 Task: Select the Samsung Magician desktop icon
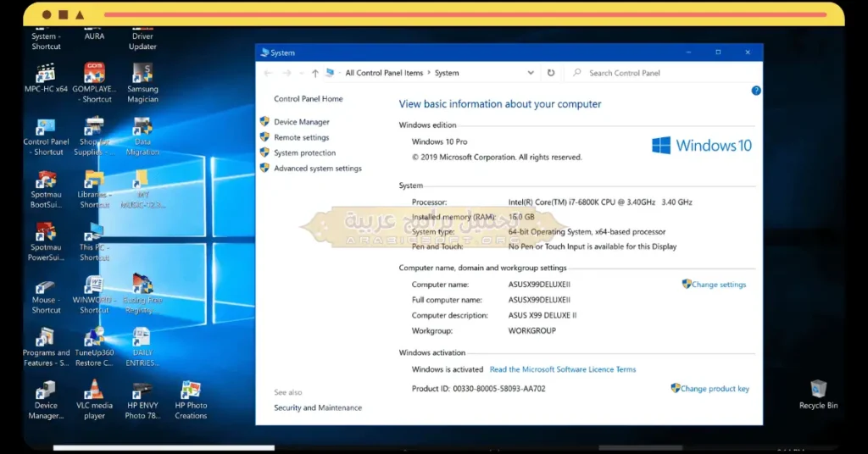[142, 83]
